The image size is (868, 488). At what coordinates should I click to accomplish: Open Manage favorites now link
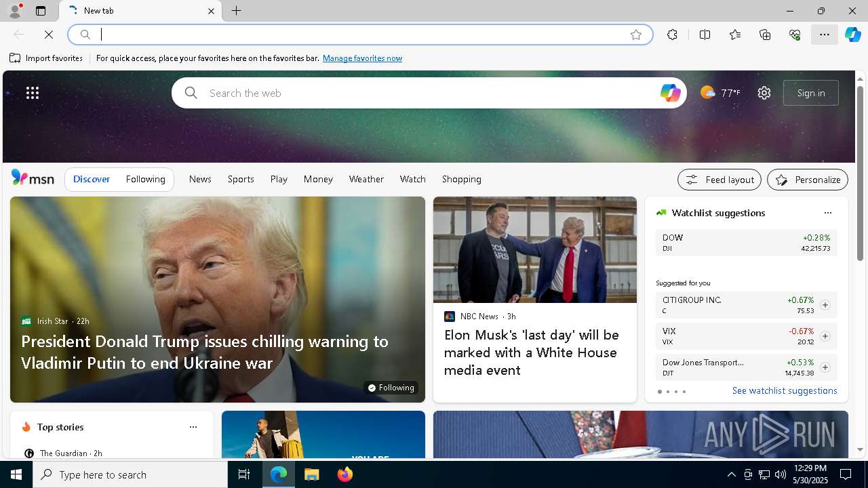(362, 58)
